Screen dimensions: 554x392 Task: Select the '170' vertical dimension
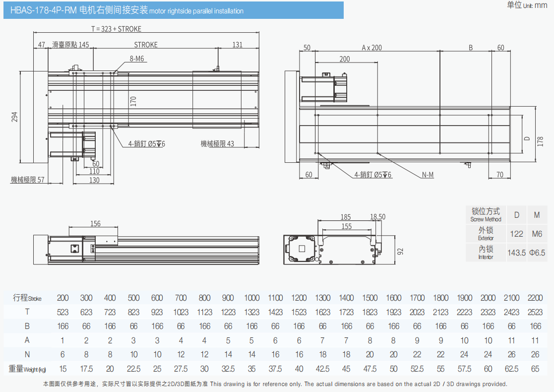coord(133,101)
